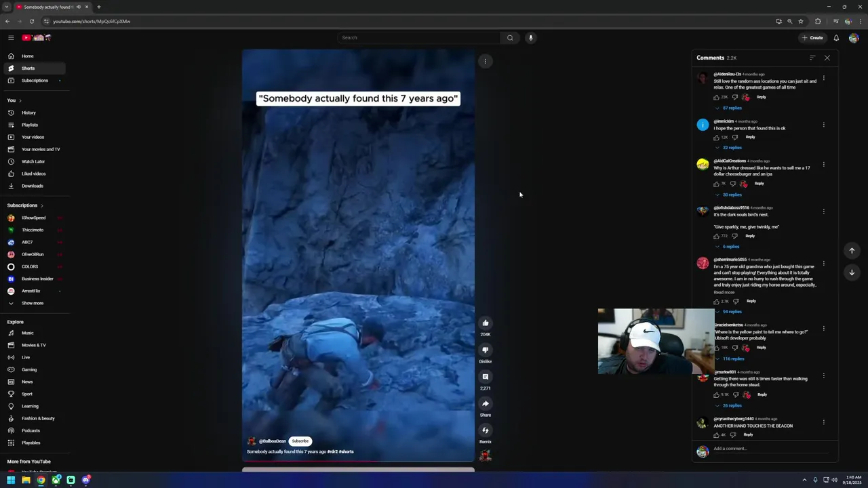Viewport: 868px width, 488px height.
Task: Expand the You section chevron
Action: click(20, 100)
